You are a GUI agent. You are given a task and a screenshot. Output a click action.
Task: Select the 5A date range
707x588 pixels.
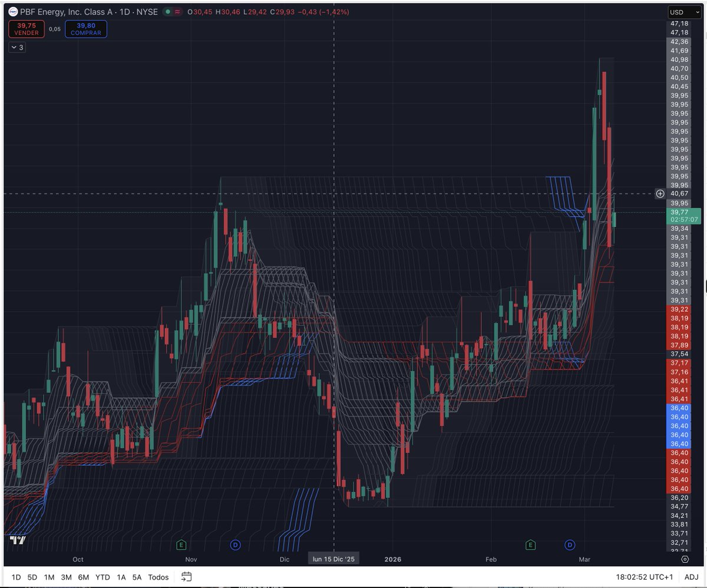point(137,577)
